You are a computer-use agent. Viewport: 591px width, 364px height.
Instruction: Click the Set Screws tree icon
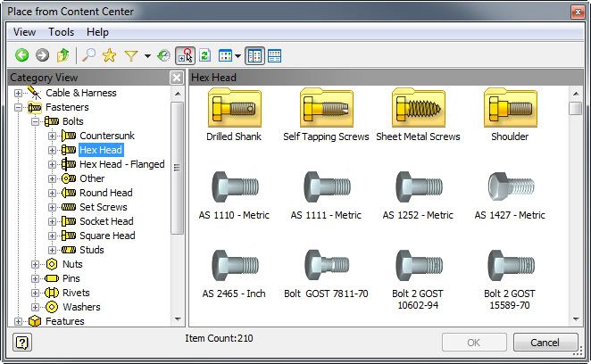(69, 207)
